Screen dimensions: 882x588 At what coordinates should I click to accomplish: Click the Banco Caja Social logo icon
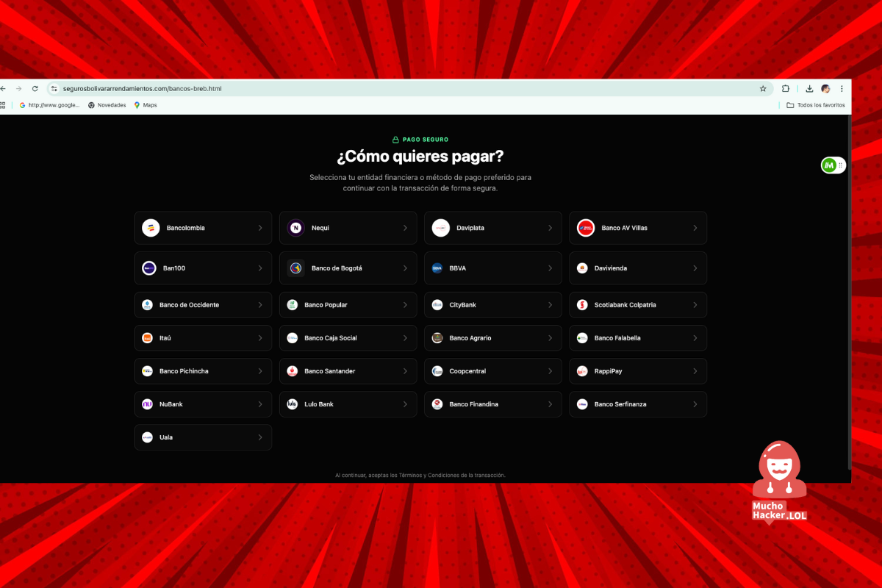pos(292,338)
